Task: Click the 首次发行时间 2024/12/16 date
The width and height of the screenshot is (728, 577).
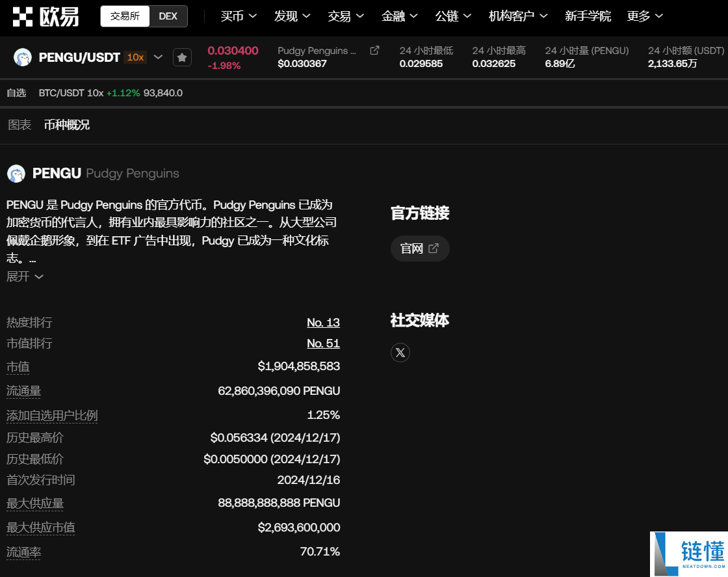Action: tap(309, 480)
